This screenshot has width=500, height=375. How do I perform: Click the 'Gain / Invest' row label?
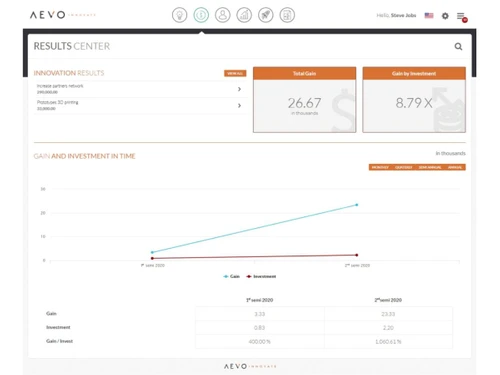point(59,341)
